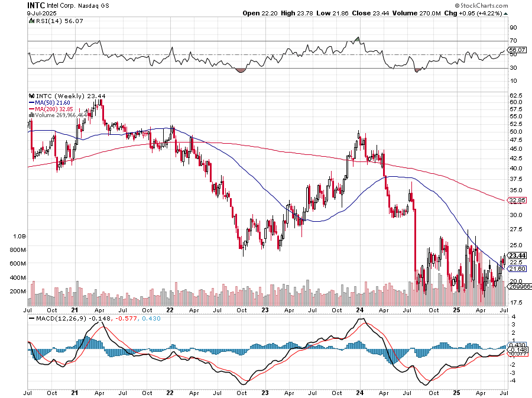The image size is (532, 398).
Task: Click the 'Chg +0.95 (+4.22%)' value
Action: coord(473,13)
